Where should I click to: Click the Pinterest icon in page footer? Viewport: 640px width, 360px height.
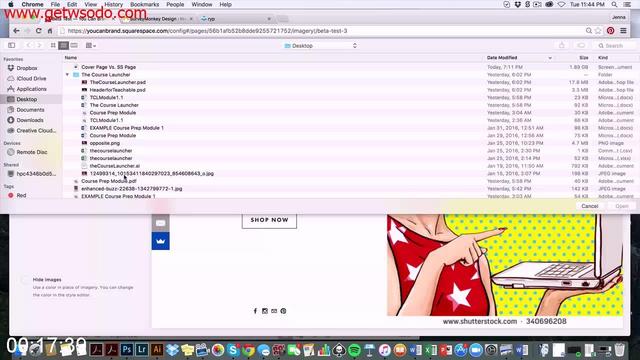click(x=283, y=311)
